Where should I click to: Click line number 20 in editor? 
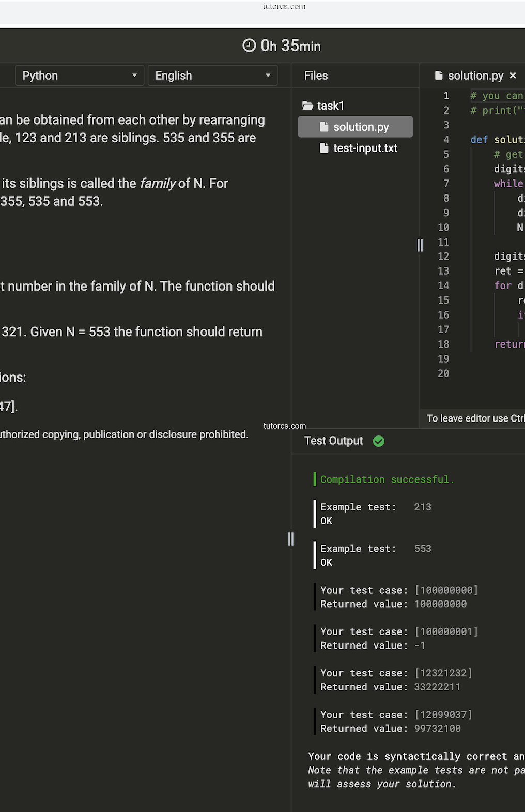coord(443,373)
